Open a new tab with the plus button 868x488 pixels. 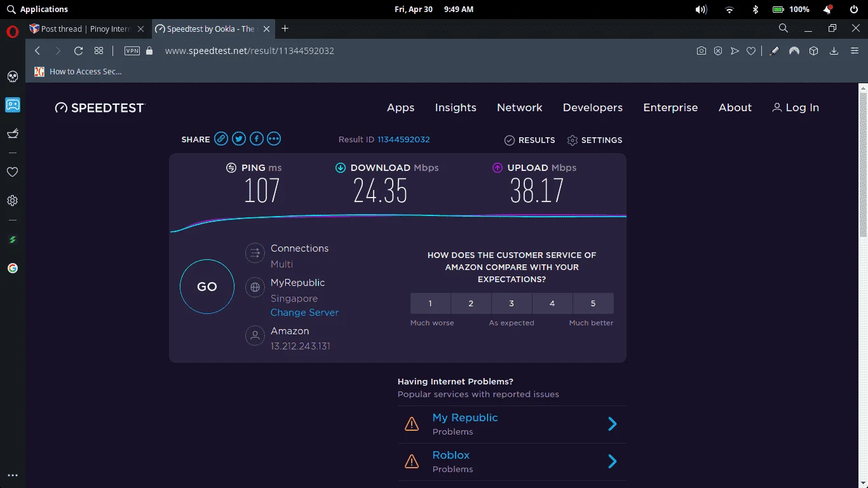285,29
